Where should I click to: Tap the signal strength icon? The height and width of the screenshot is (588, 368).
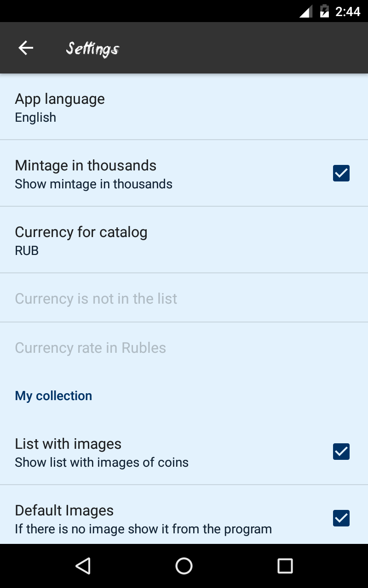tap(306, 11)
